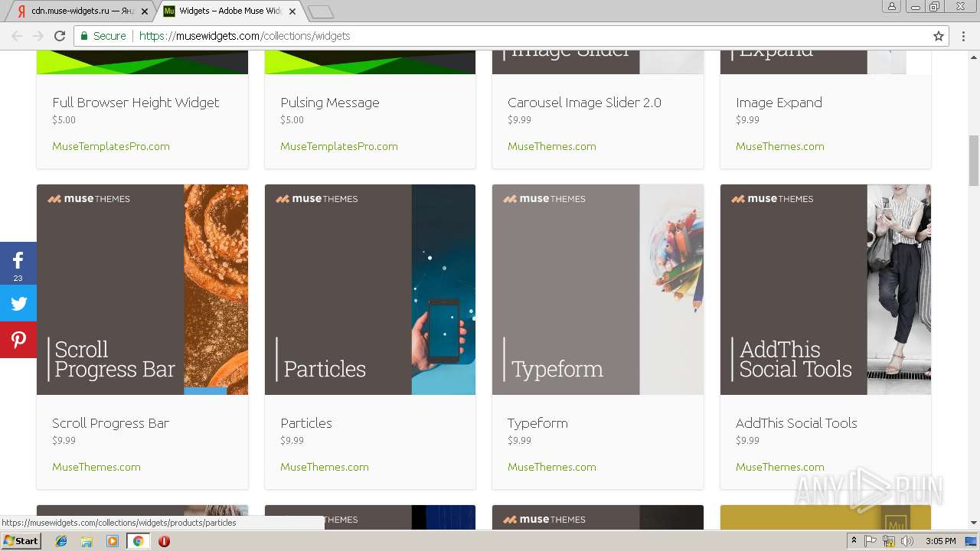Open Full Browser Height Widget title
This screenshot has height=551, width=980.
click(136, 103)
